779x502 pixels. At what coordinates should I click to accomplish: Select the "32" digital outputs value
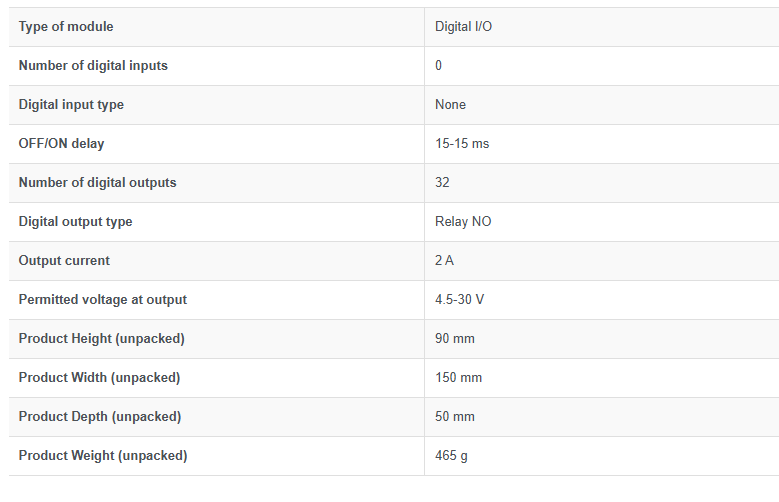coord(442,183)
